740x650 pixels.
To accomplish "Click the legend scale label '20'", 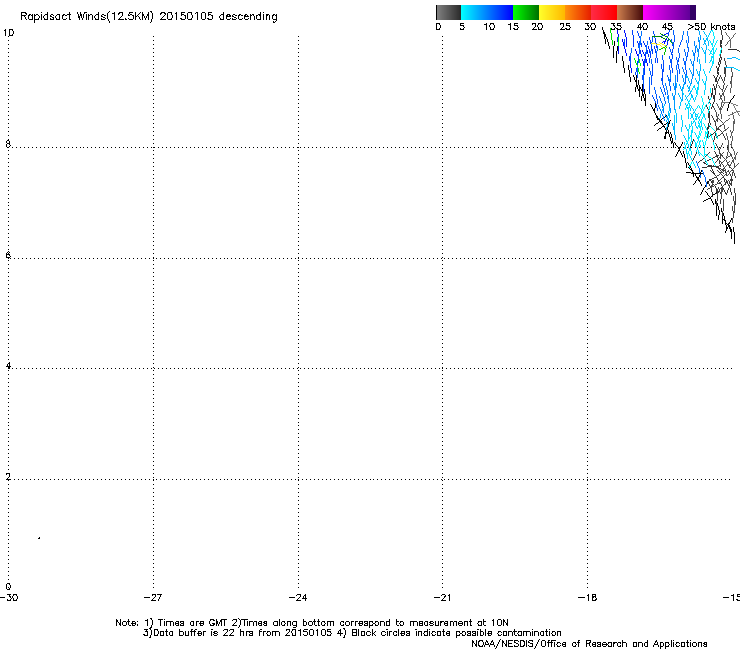I will pos(537,27).
